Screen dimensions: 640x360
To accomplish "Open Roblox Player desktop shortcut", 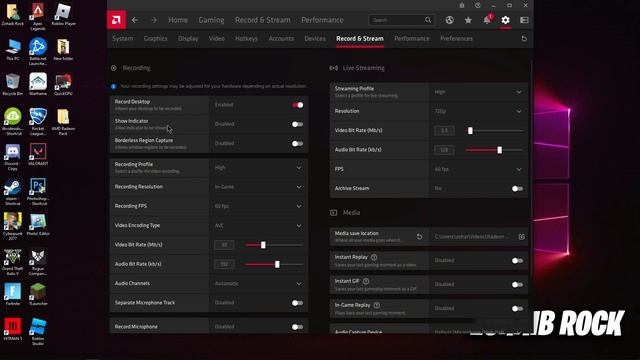I will tap(63, 15).
